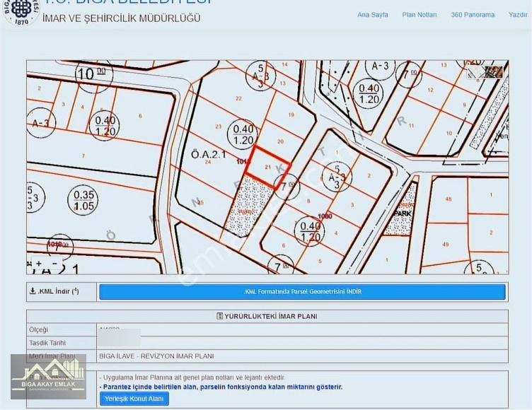This screenshot has width=532, height=410.
Task: Click the Biga İlave - Revizyon İmar Planı value
Action: coord(157,356)
